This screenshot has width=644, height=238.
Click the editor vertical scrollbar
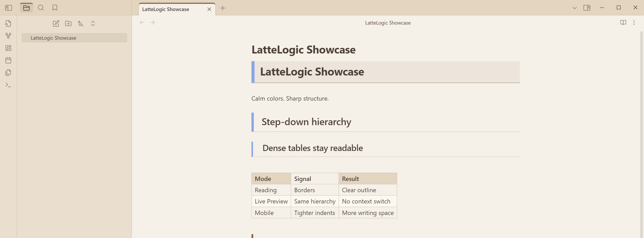642,134
